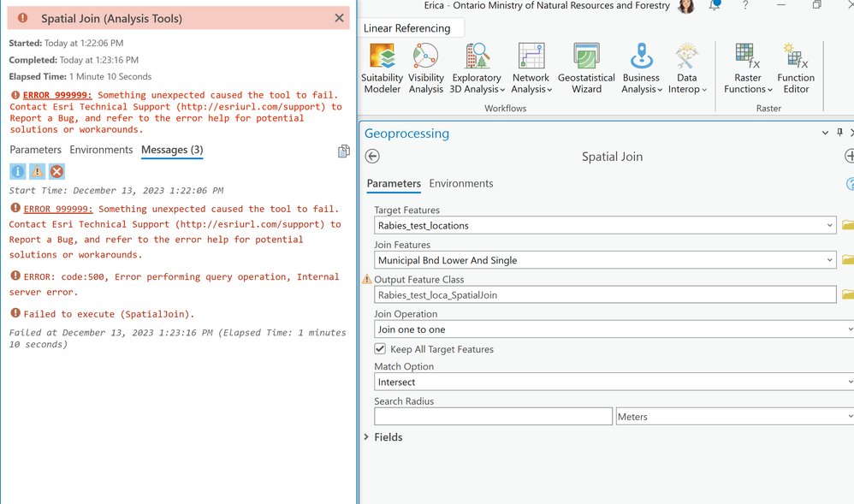Click Output Feature Class text field
Image resolution: width=854 pixels, height=504 pixels.
tap(605, 294)
